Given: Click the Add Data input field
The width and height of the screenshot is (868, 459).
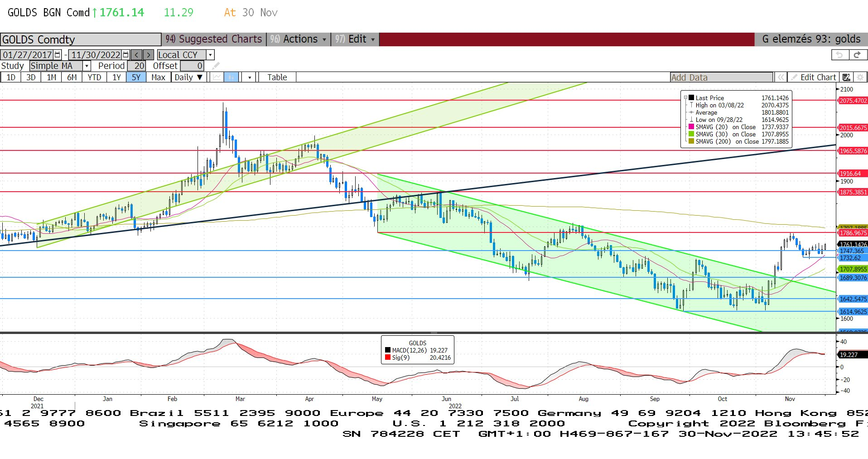Looking at the screenshot, I should click(721, 77).
